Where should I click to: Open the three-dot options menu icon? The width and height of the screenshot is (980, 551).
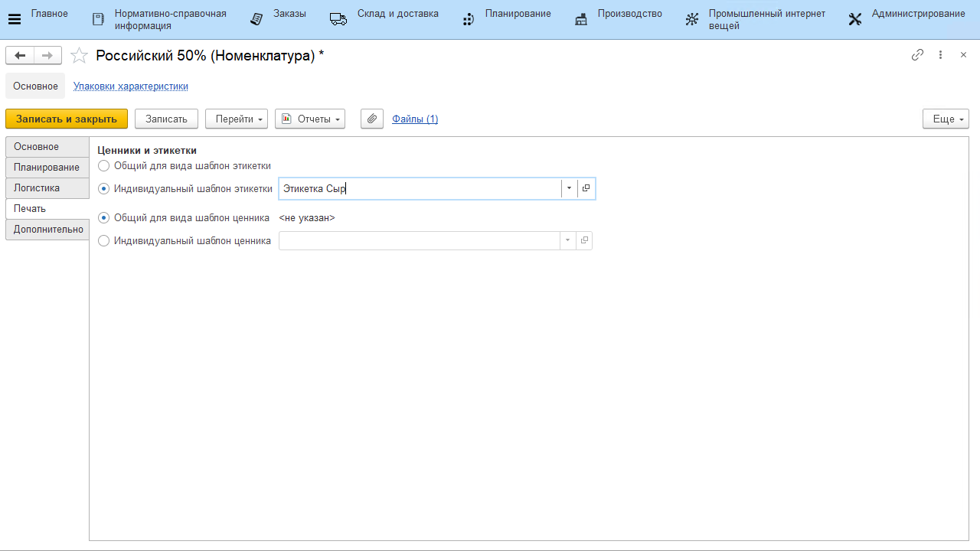tap(941, 55)
